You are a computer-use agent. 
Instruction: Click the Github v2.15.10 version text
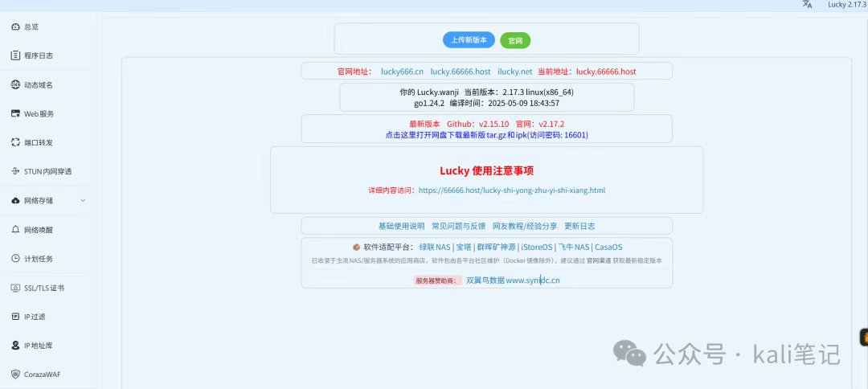(477, 124)
